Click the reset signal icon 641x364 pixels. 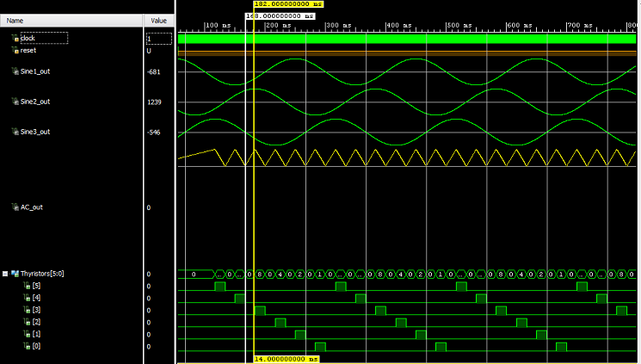15,51
